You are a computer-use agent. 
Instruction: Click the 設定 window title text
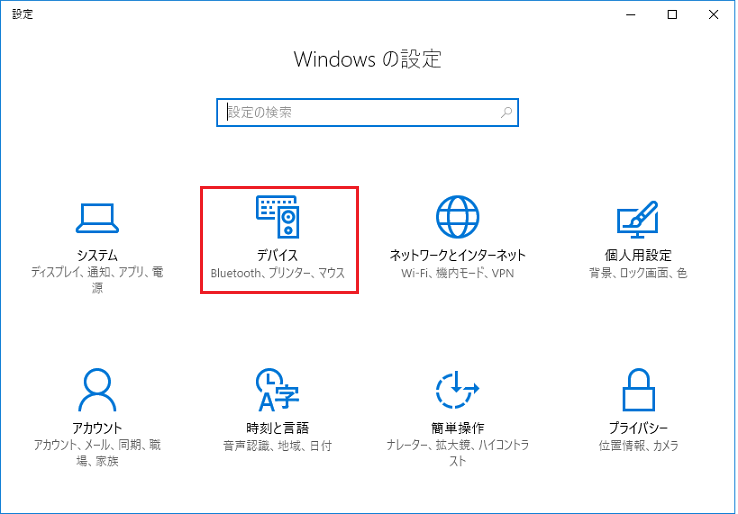[x=23, y=14]
